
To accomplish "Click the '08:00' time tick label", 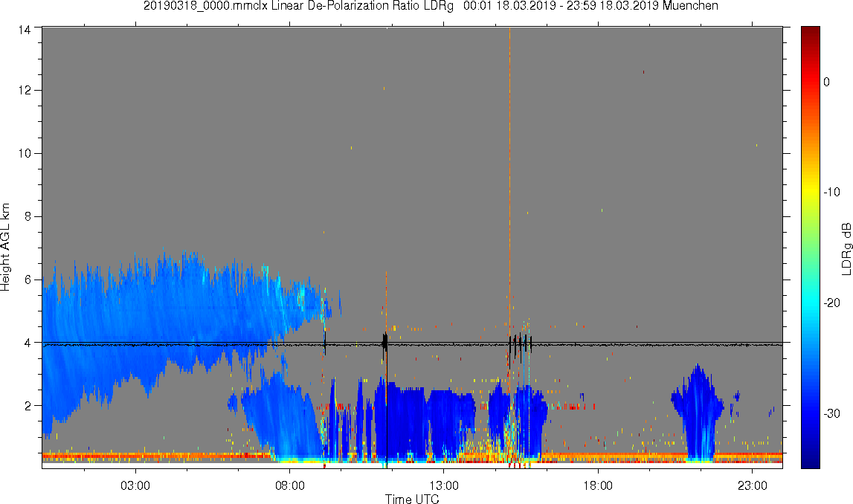I will pos(289,485).
